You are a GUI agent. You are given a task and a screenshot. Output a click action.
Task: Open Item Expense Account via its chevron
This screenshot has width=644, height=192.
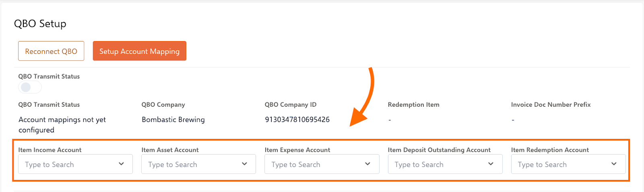point(367,164)
